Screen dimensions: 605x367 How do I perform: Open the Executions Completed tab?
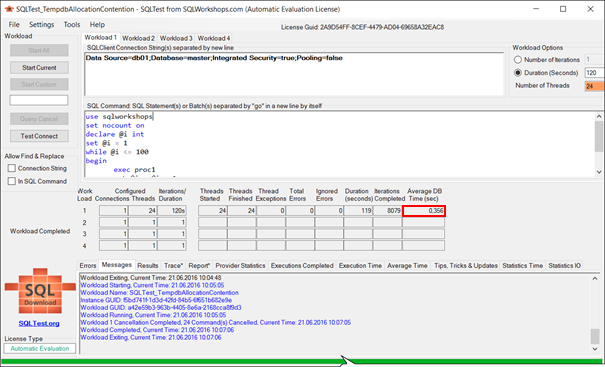coord(302,266)
